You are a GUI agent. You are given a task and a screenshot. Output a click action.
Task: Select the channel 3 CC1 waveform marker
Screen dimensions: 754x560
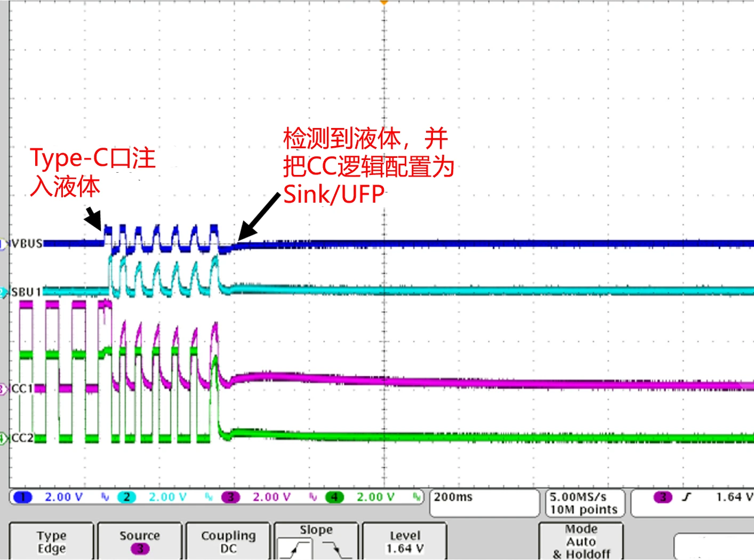pos(3,389)
